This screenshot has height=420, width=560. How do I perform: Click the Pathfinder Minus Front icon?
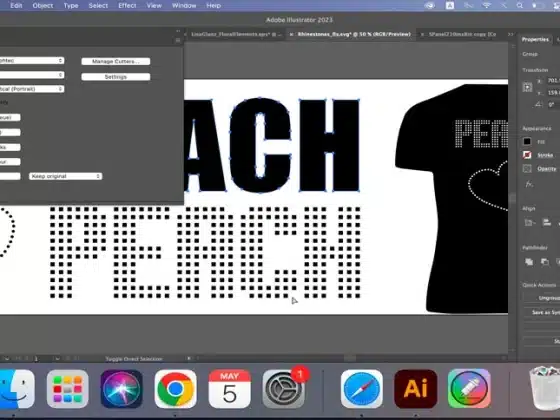(545, 262)
